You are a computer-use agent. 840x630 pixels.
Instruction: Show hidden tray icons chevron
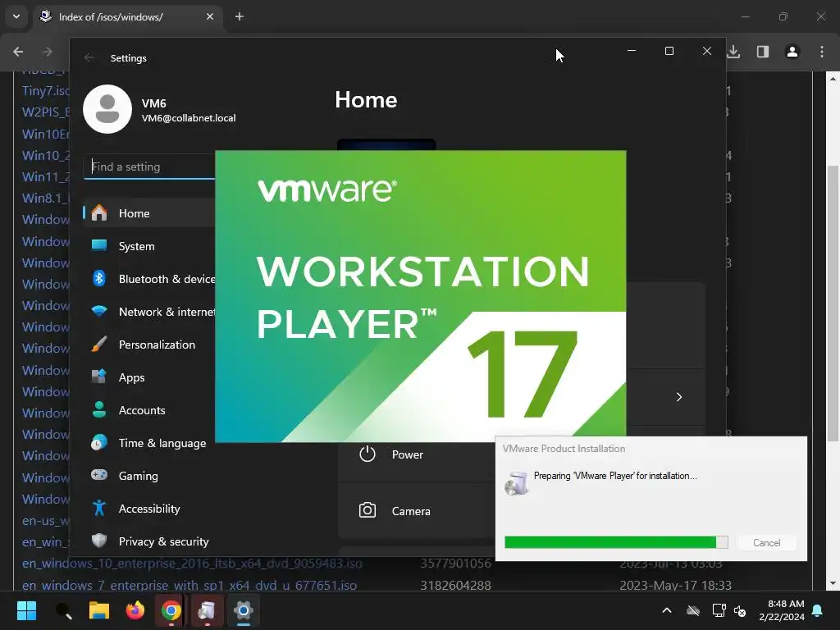[667, 610]
